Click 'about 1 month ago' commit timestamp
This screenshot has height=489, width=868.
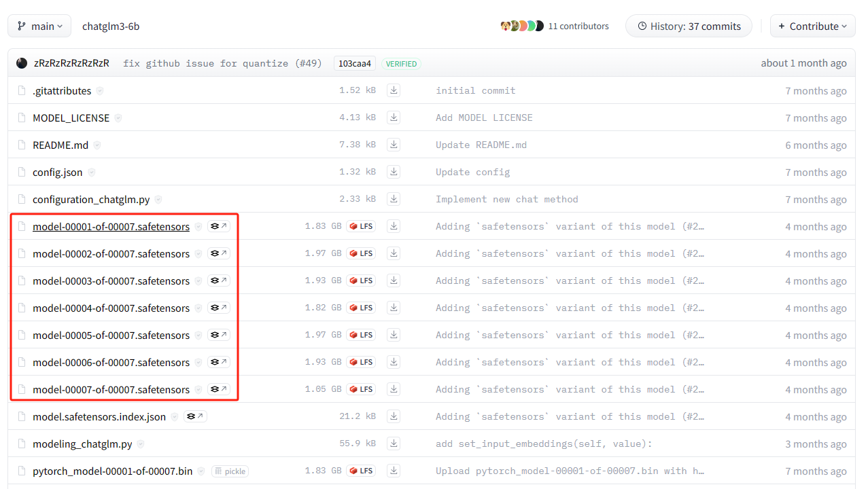tap(803, 63)
